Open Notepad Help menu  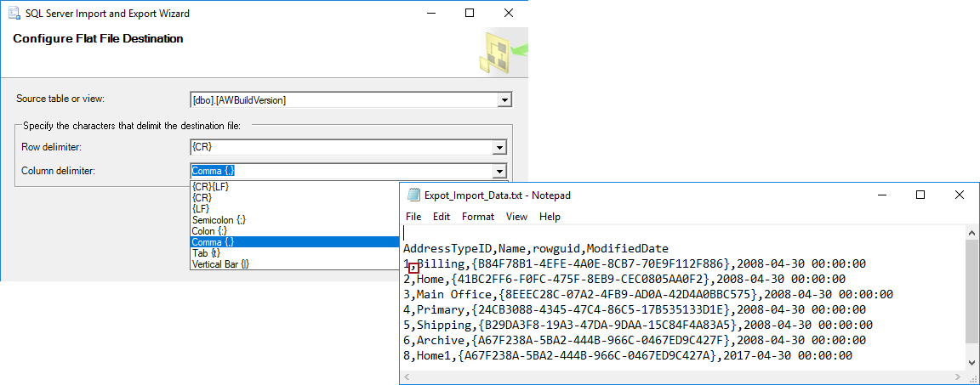pos(550,217)
